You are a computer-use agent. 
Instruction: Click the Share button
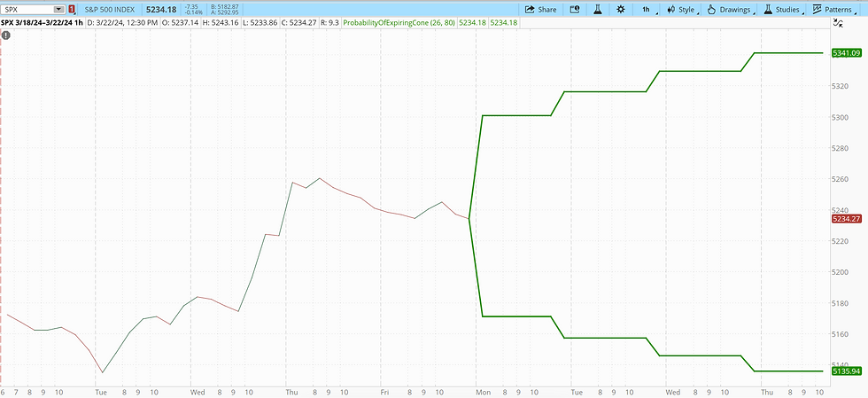coord(540,10)
